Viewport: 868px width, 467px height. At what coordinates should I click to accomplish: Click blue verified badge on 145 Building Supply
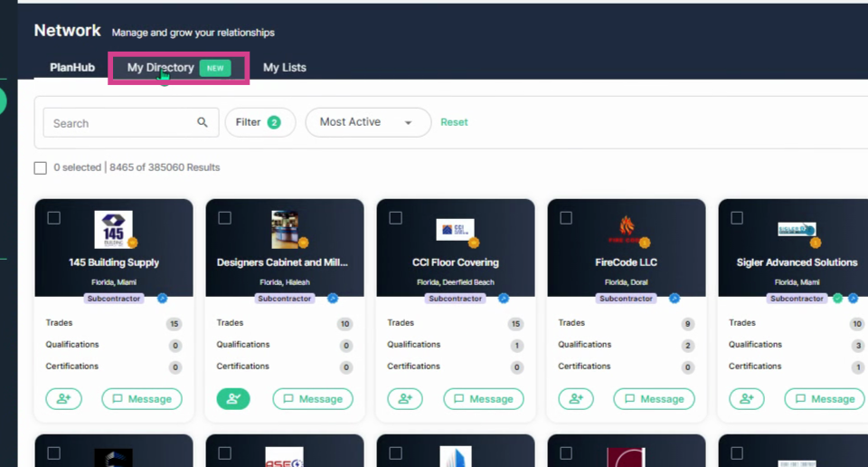pyautogui.click(x=162, y=299)
